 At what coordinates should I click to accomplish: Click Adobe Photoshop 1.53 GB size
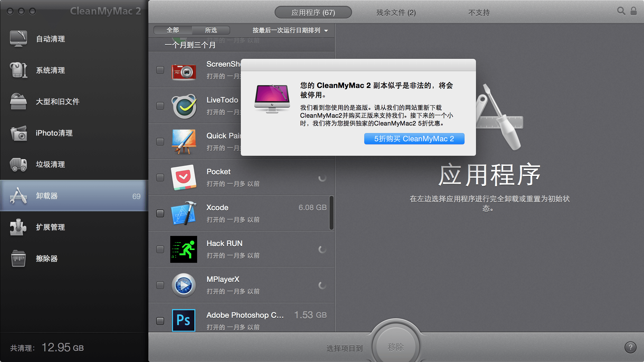pos(310,315)
